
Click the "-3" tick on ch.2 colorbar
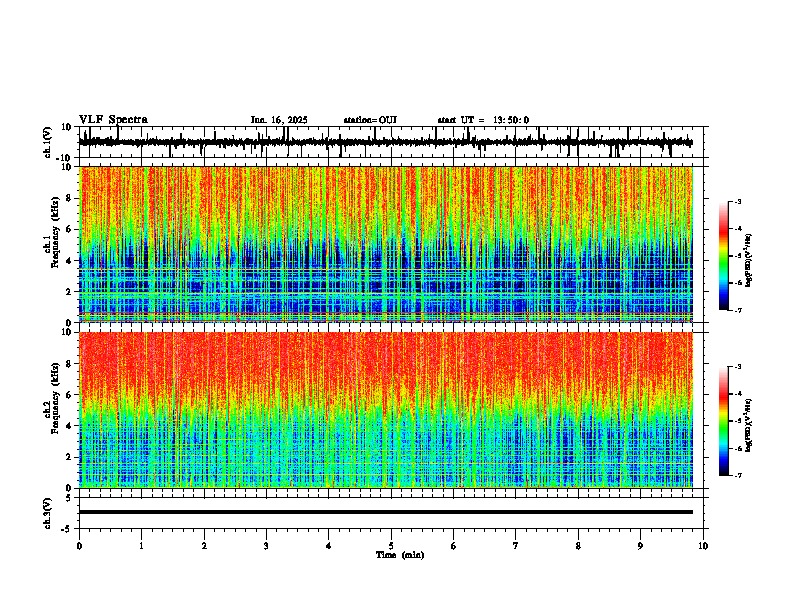click(x=737, y=367)
